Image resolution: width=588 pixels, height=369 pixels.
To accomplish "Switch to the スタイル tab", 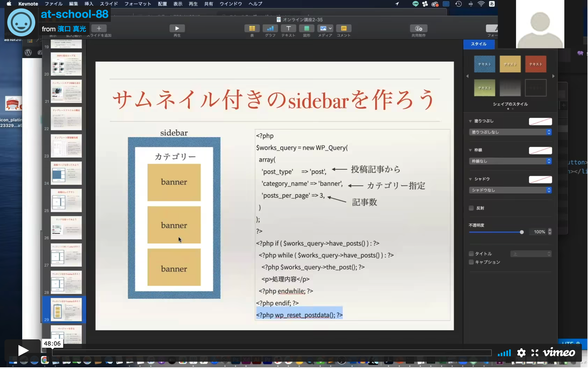I will (479, 44).
